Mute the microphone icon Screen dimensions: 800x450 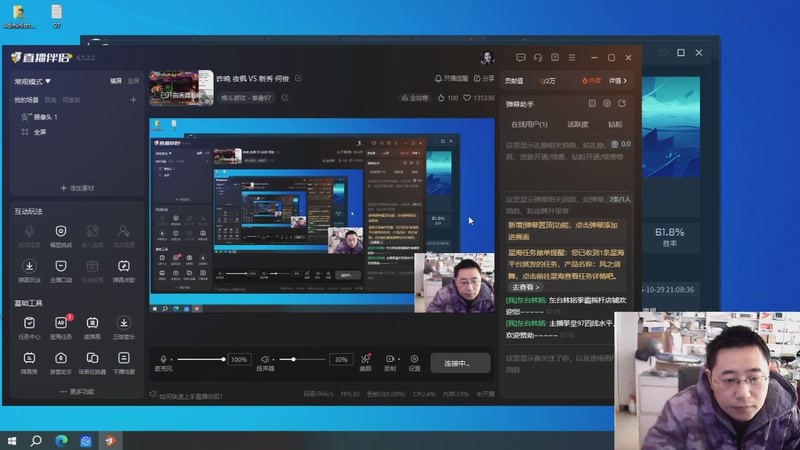(163, 360)
